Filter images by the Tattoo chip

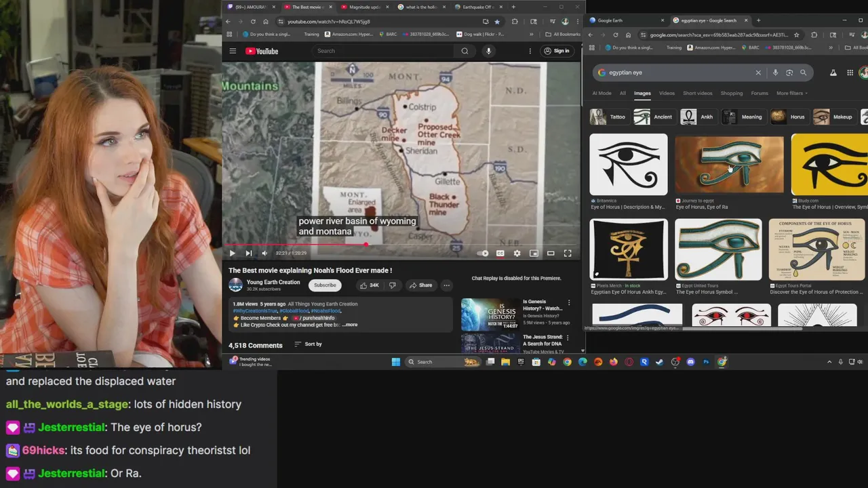[608, 117]
